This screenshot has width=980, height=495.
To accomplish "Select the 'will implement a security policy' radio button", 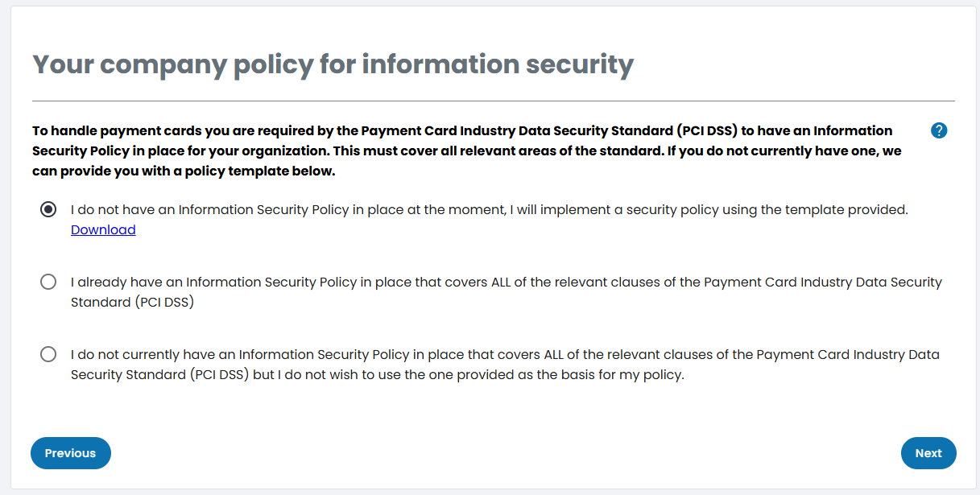I will click(48, 210).
